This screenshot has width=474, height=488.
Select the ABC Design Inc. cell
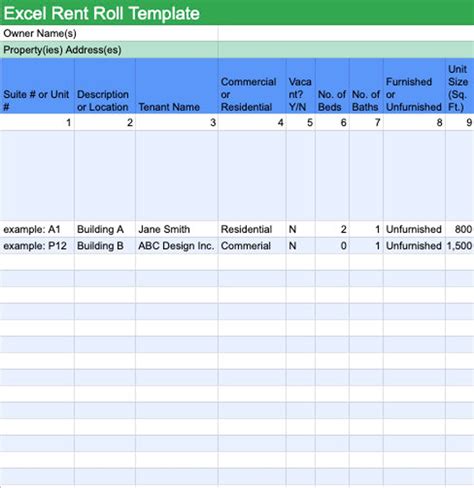pos(177,246)
